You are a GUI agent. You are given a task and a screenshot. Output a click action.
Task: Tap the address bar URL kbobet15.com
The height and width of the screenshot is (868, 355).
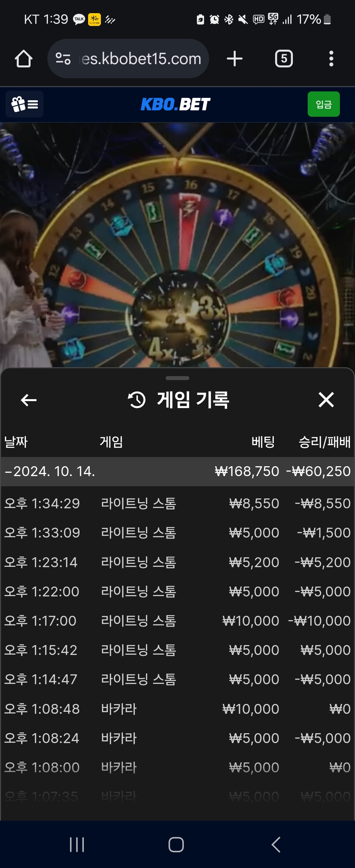pyautogui.click(x=141, y=59)
